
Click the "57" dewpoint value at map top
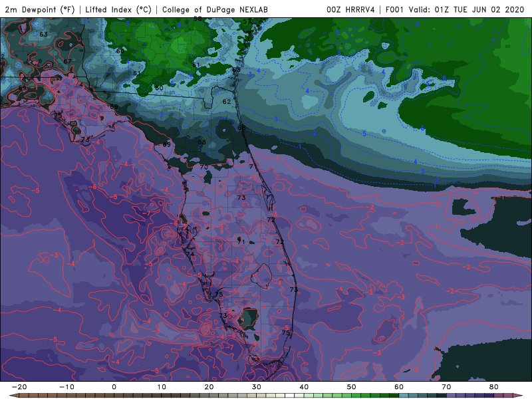[247, 21]
